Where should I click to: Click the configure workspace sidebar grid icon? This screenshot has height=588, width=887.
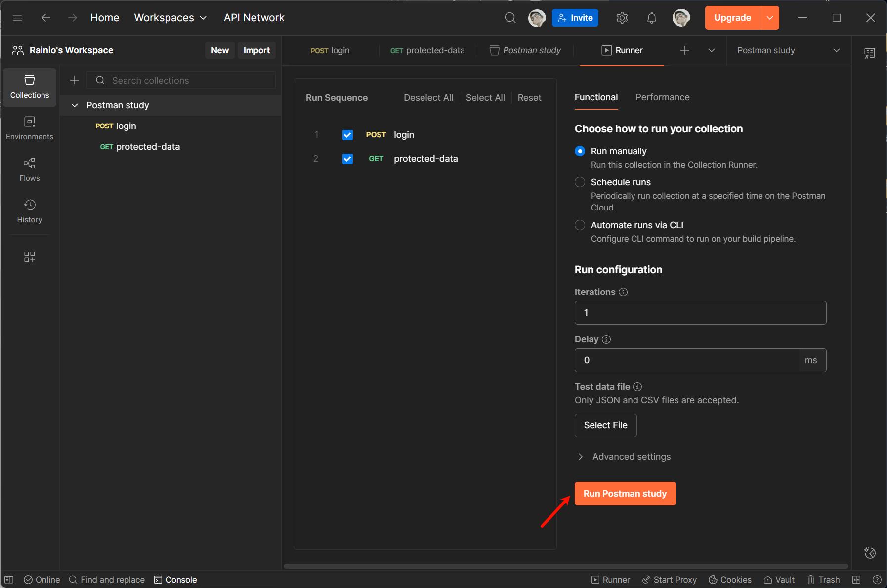point(30,257)
